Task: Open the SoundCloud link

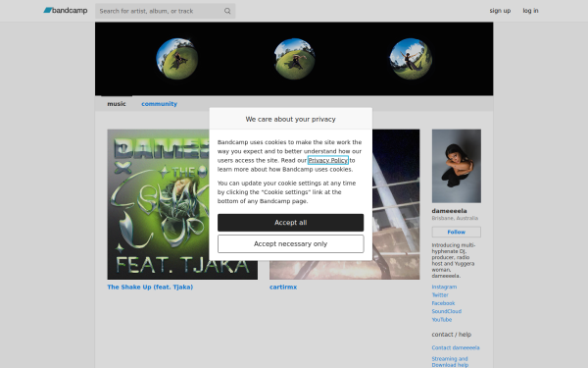Action: click(x=447, y=311)
